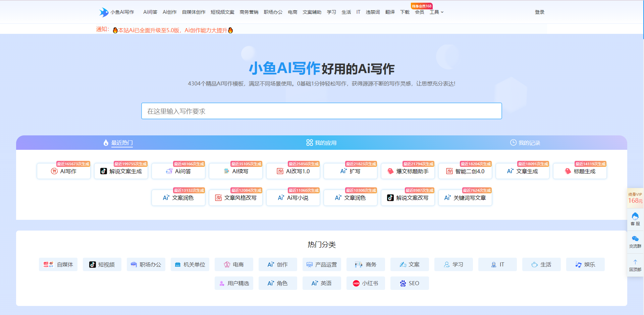Focus the 在这里输入写作要求 input field
644x315 pixels.
pos(321,111)
